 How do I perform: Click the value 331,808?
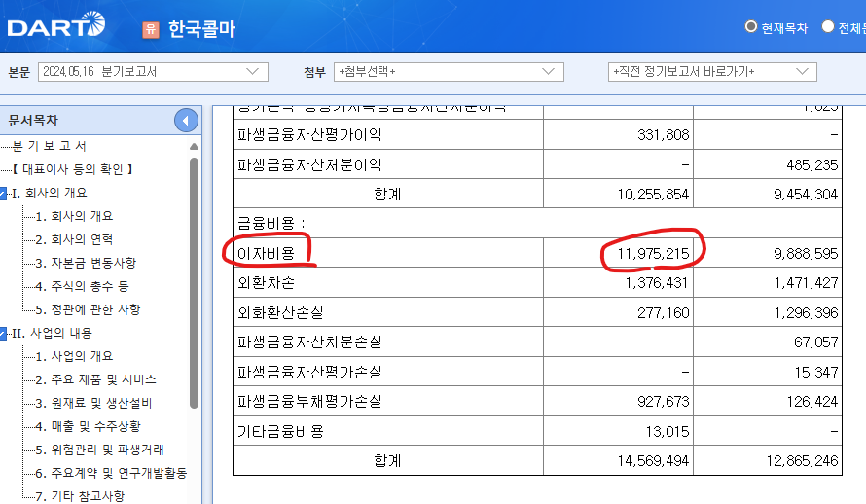point(664,134)
